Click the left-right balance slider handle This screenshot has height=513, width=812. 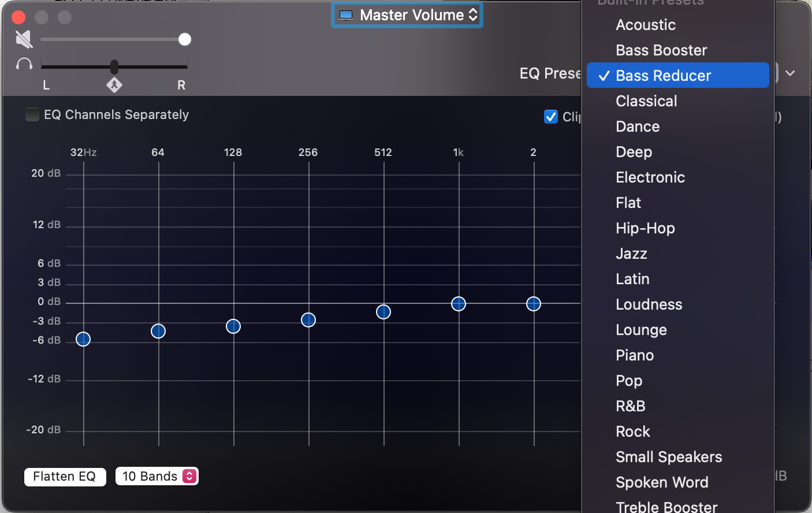(x=114, y=67)
